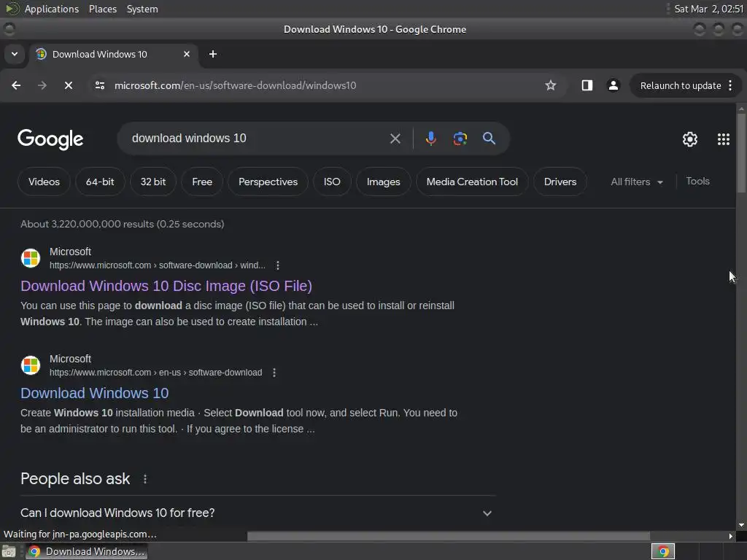Open the Google apps grid
747x560 pixels.
coord(723,139)
